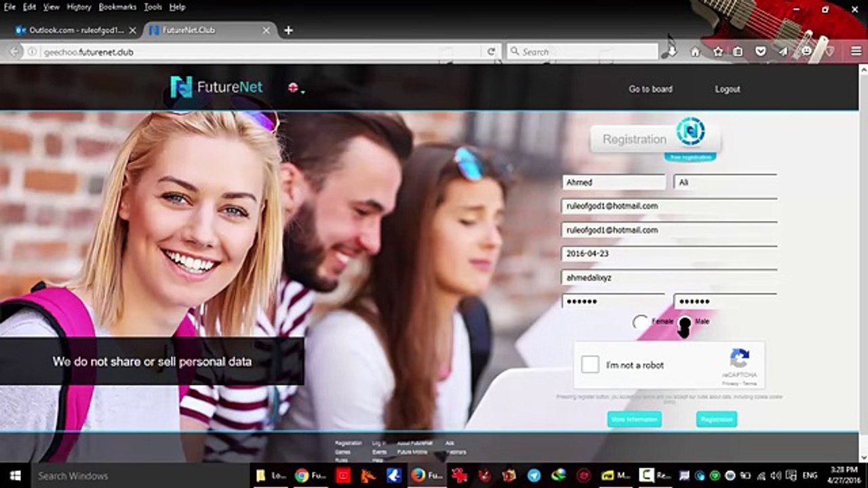Click the first email field
The image size is (868, 488).
click(x=669, y=206)
